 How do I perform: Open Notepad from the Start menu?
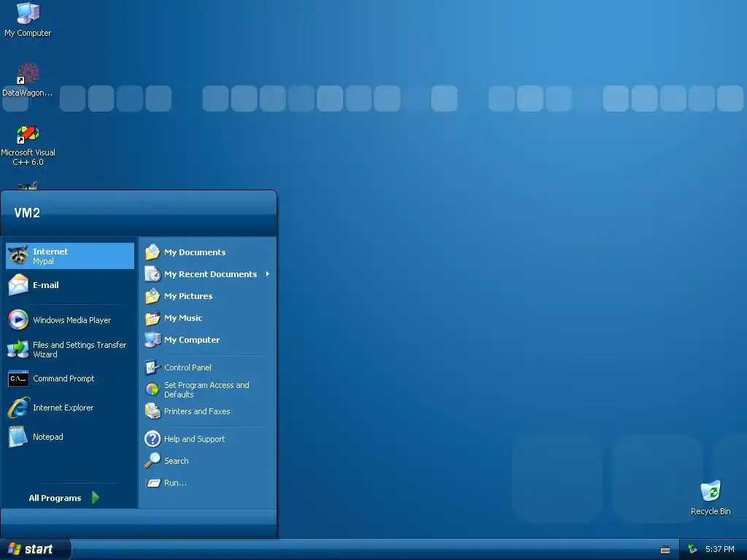pyautogui.click(x=70, y=437)
